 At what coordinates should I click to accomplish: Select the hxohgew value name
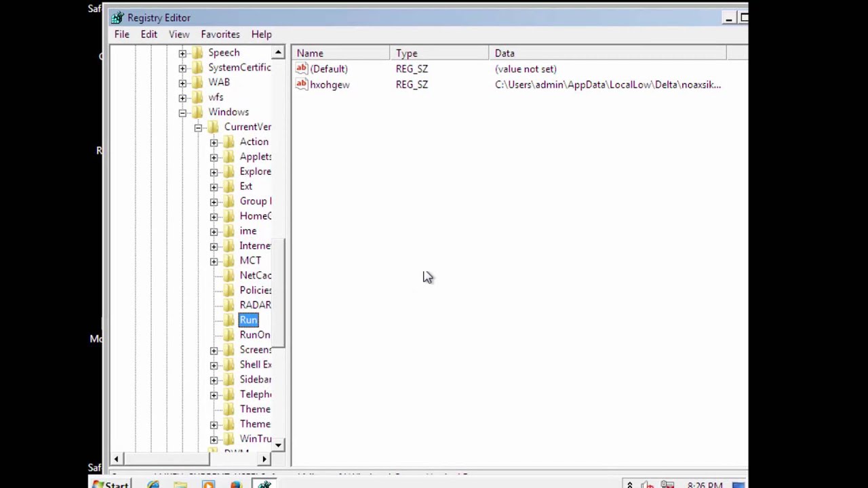(330, 85)
